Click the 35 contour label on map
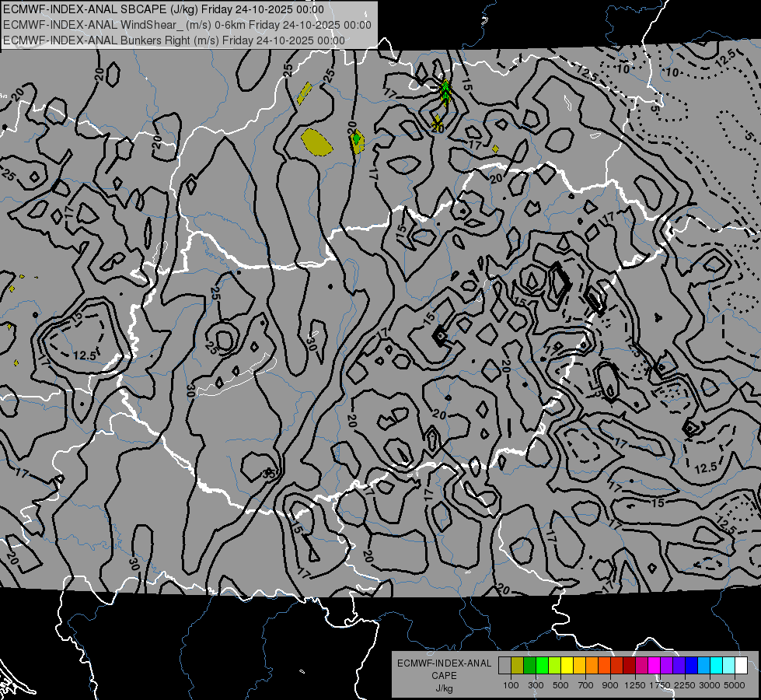The height and width of the screenshot is (700, 761). tap(268, 473)
